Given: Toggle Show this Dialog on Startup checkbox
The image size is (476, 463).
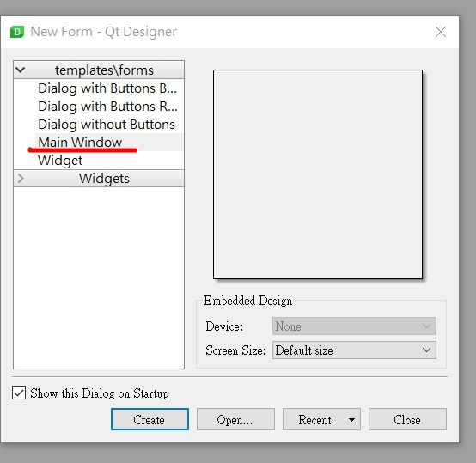Looking at the screenshot, I should pyautogui.click(x=19, y=393).
